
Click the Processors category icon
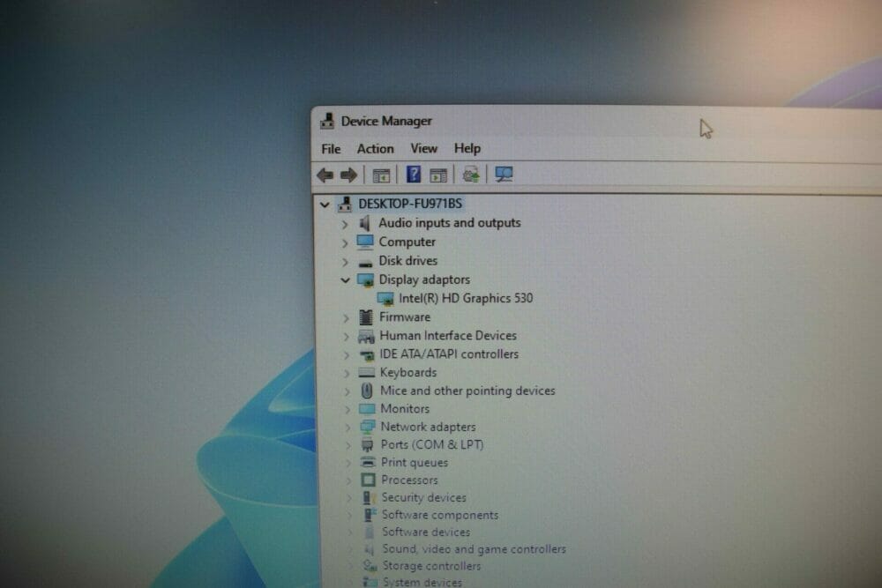click(369, 480)
